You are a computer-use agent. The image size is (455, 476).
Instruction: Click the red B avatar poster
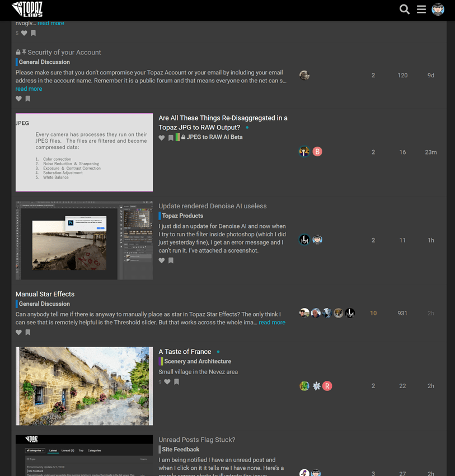click(x=317, y=152)
